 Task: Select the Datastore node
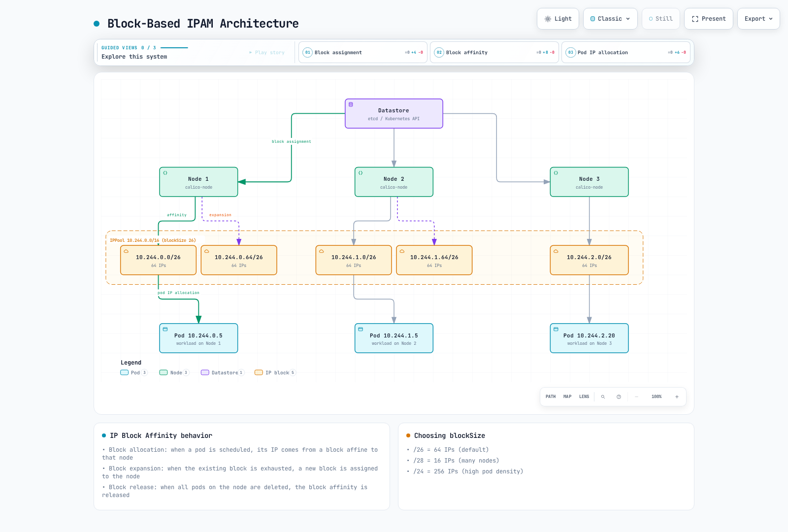[394, 114]
